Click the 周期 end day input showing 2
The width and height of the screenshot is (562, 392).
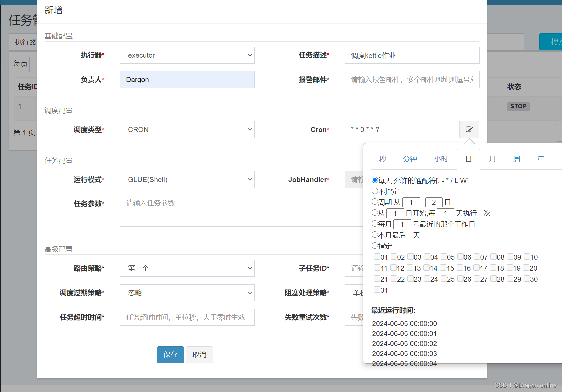[x=434, y=202]
